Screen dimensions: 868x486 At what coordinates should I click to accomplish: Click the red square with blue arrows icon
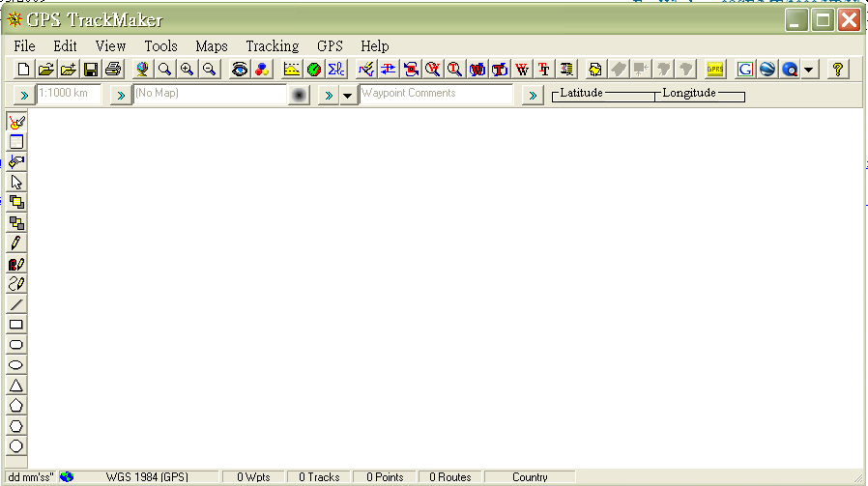(411, 70)
